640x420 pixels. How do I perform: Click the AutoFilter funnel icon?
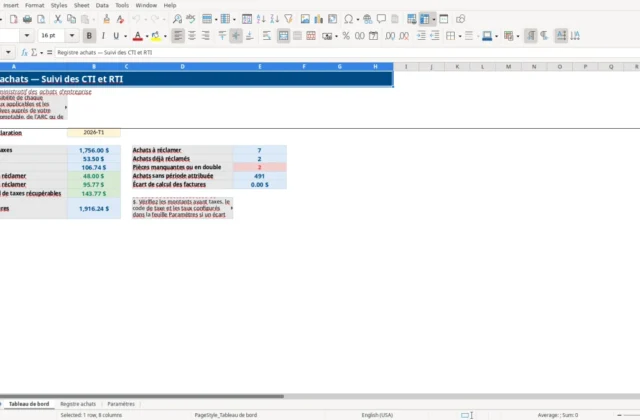[289, 19]
